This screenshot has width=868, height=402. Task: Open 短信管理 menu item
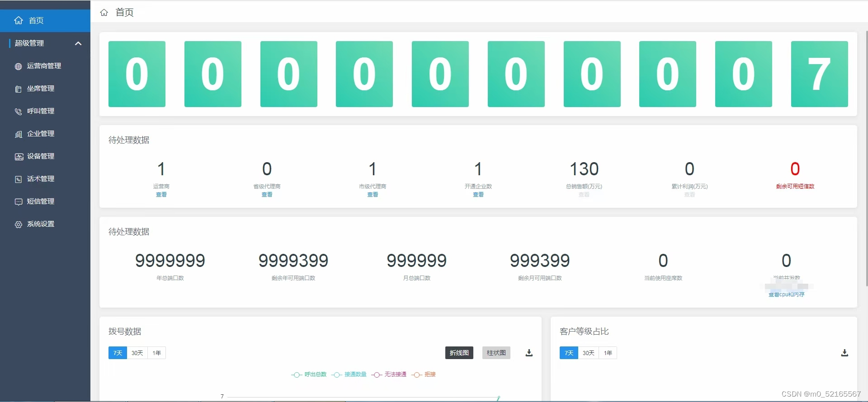point(45,201)
